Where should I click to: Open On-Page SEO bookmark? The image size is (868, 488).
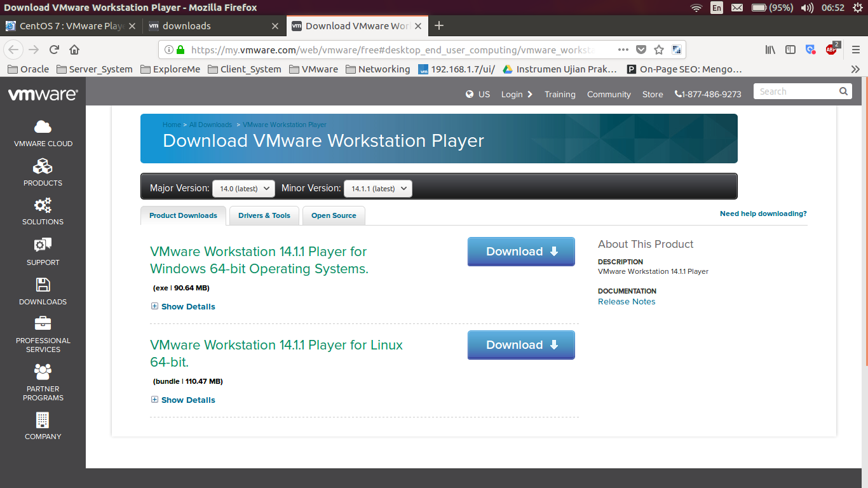click(x=684, y=69)
